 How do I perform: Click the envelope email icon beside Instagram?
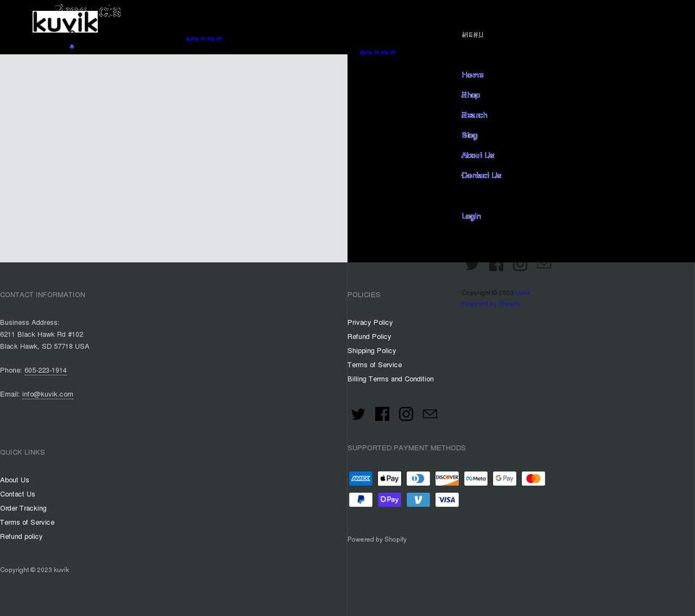(x=430, y=414)
